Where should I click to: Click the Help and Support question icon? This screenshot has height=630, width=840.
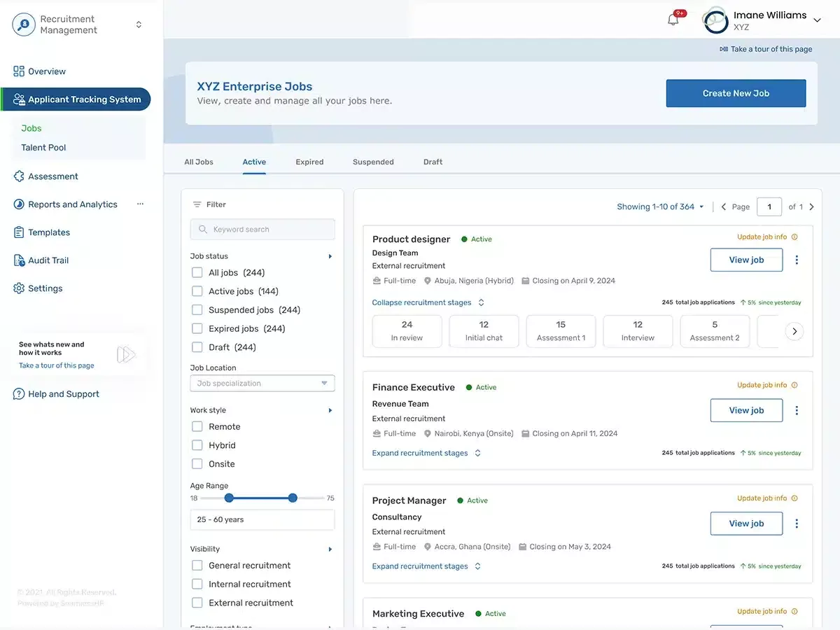(x=19, y=394)
